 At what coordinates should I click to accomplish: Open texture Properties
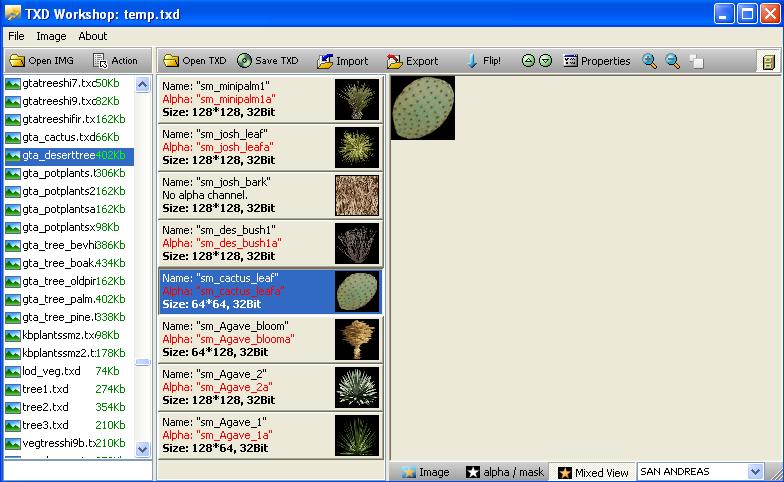(596, 60)
